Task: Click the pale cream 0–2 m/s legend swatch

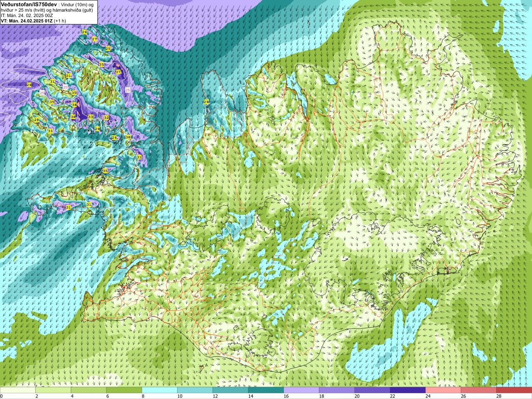Action: tap(18, 390)
